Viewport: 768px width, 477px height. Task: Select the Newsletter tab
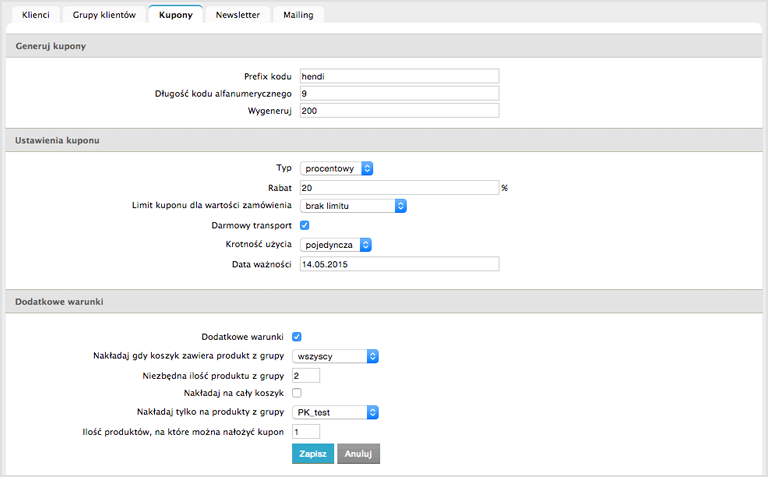coord(238,15)
